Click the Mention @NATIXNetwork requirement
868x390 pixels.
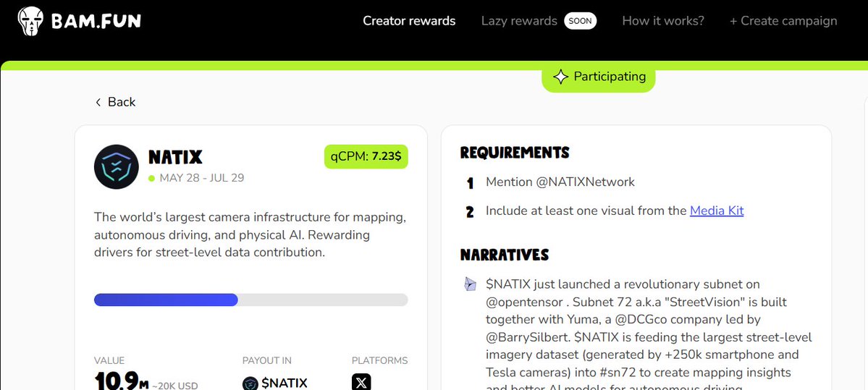(560, 182)
